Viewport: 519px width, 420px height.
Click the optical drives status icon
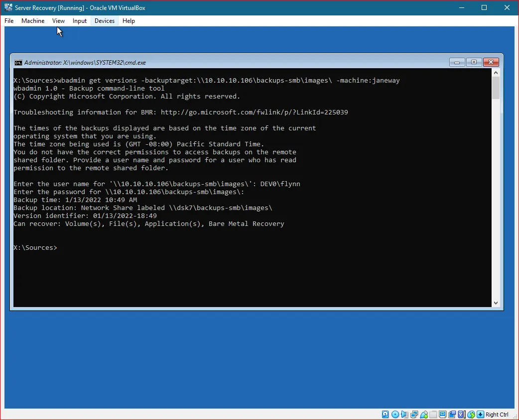tap(394, 414)
